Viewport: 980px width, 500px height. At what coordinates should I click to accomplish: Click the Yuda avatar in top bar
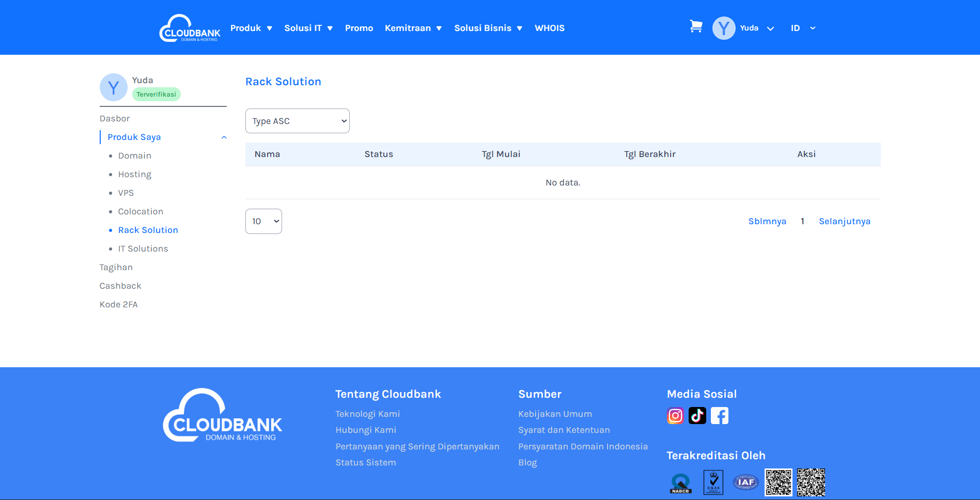[724, 28]
